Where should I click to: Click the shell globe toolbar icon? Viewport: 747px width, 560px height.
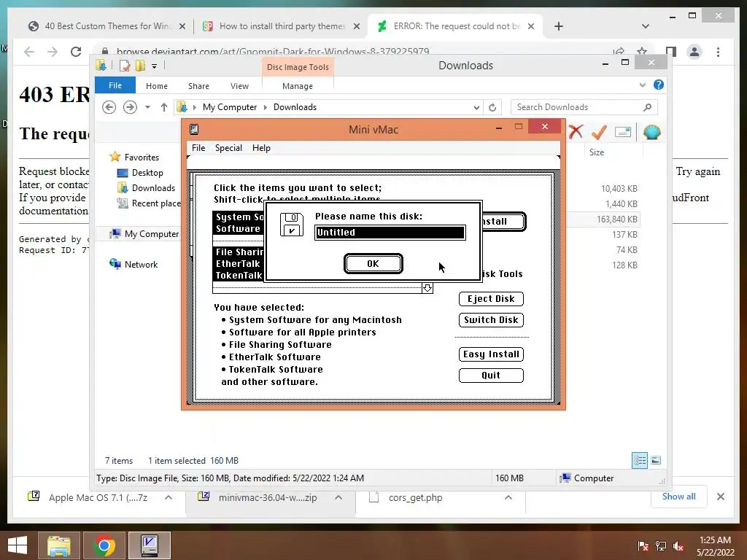[651, 132]
